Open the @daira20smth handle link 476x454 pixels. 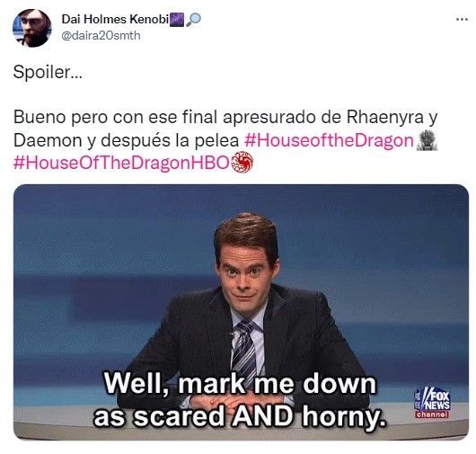point(101,36)
